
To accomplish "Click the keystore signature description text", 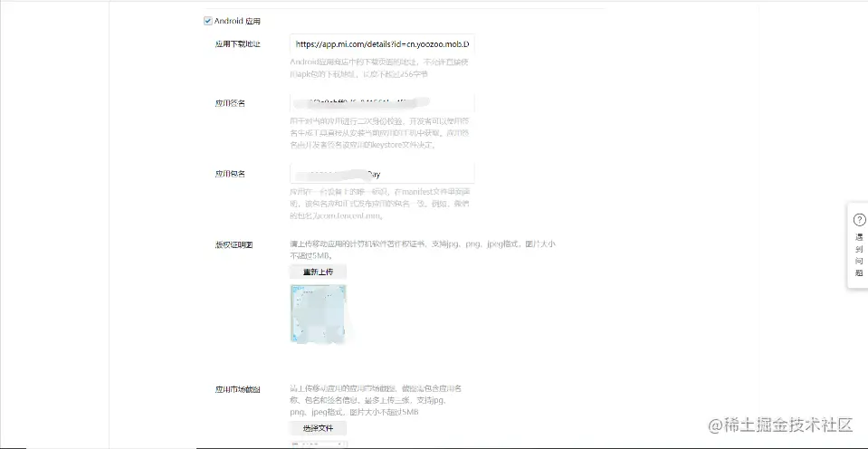I will [380, 133].
